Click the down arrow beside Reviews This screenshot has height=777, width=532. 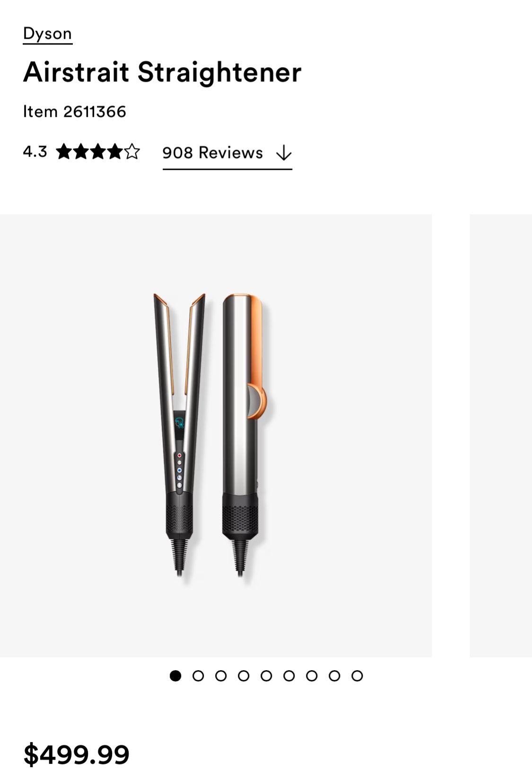tap(284, 153)
